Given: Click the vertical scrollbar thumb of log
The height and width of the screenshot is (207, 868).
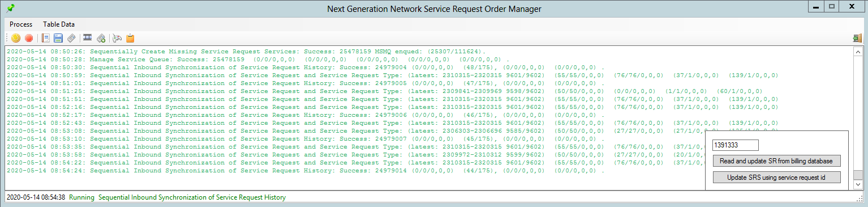Looking at the screenshot, I should pyautogui.click(x=857, y=175).
